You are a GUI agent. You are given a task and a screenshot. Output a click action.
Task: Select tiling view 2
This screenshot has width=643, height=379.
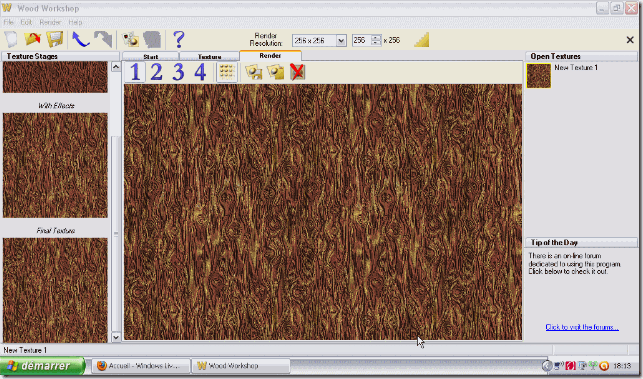click(x=157, y=72)
